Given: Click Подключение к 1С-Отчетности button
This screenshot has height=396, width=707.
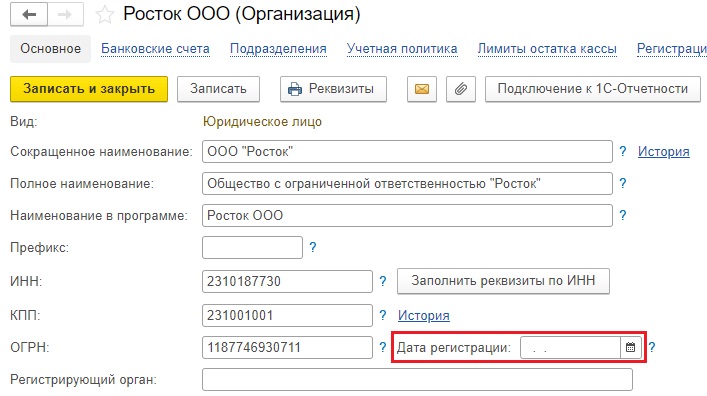Looking at the screenshot, I should (592, 89).
